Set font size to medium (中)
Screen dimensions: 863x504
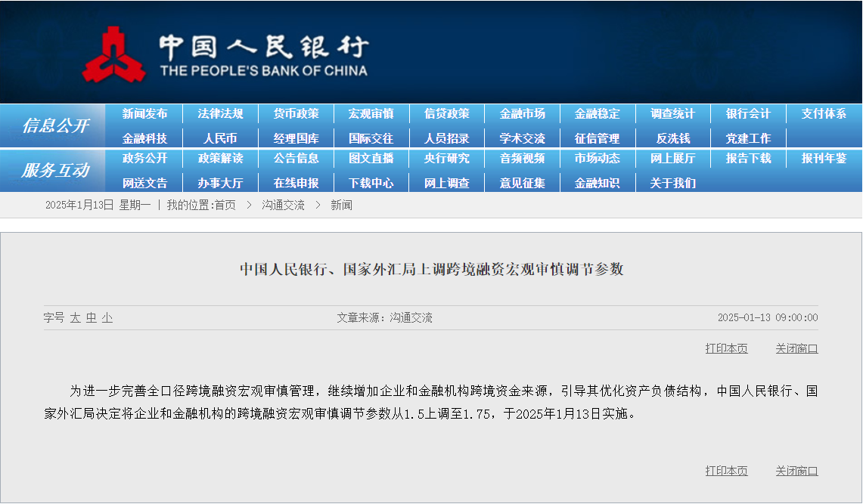(x=91, y=318)
